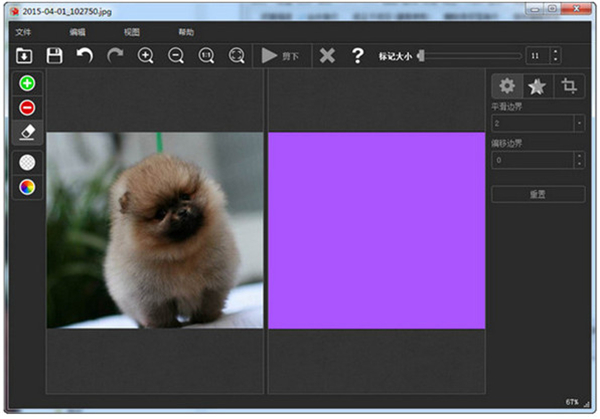Zoom out with the magnifier minus icon

[x=176, y=56]
